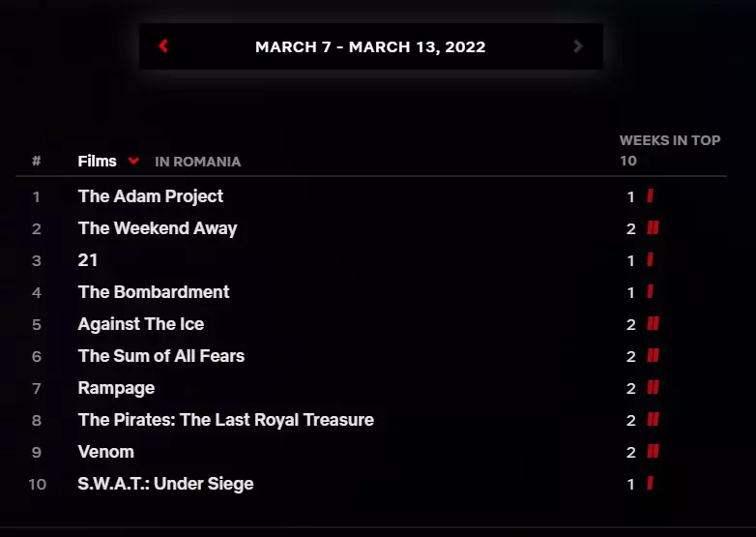Select The Pirates: The Last Royal Treasure
Image resolution: width=756 pixels, height=537 pixels.
(226, 420)
